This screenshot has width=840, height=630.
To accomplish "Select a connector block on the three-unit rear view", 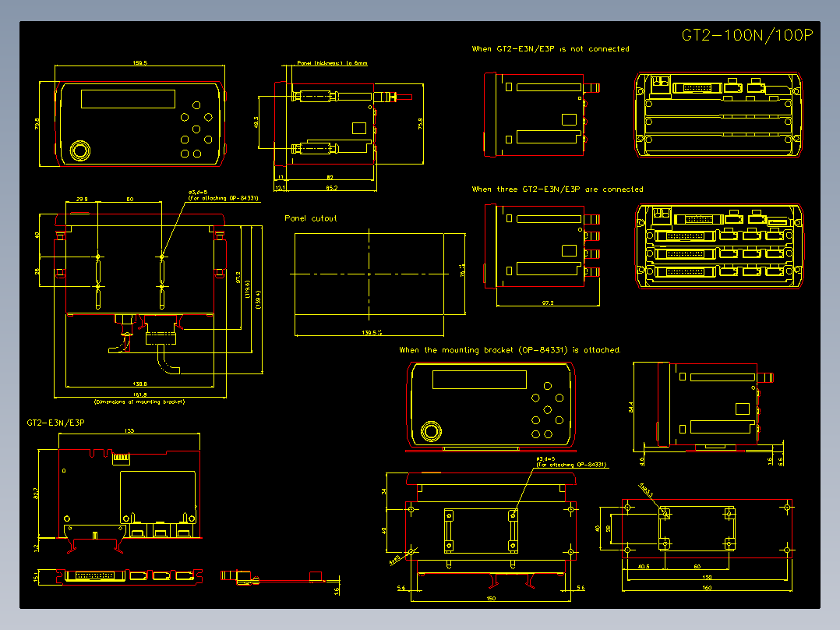I will click(686, 234).
